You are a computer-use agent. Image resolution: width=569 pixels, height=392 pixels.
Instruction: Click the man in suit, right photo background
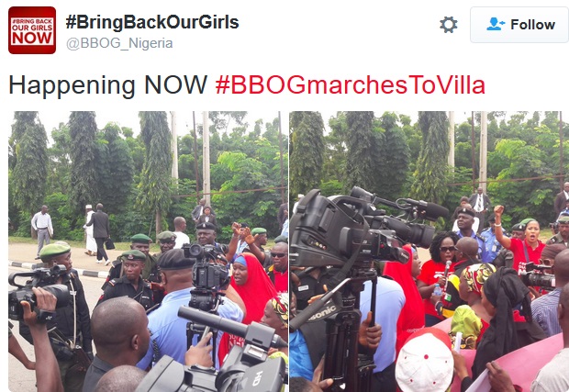(480, 206)
